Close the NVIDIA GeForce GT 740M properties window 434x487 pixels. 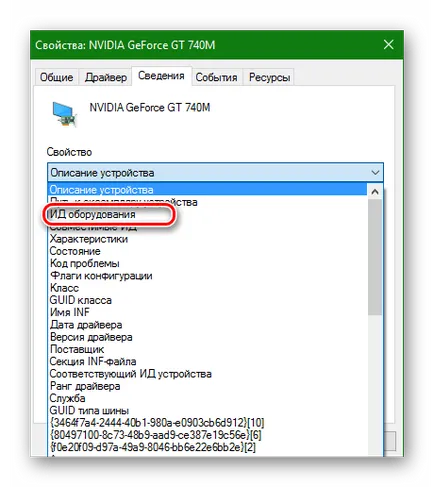[x=388, y=44]
